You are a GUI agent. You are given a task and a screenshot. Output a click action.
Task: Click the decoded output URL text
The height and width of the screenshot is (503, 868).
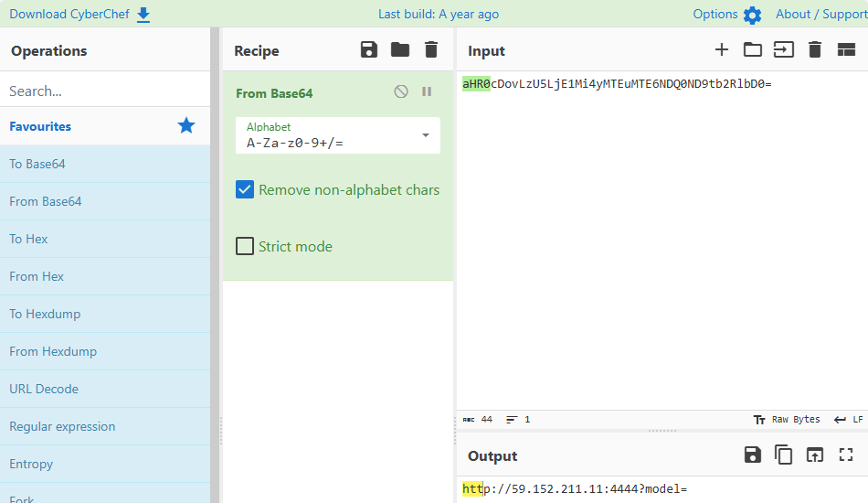575,488
